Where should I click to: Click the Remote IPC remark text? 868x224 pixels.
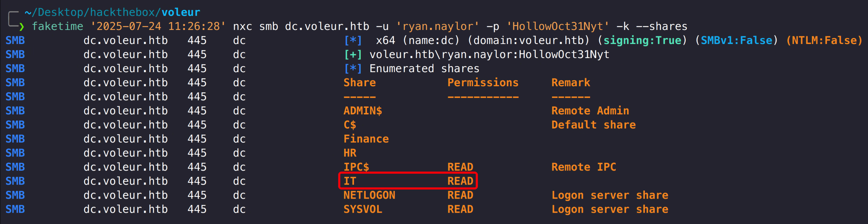(584, 167)
